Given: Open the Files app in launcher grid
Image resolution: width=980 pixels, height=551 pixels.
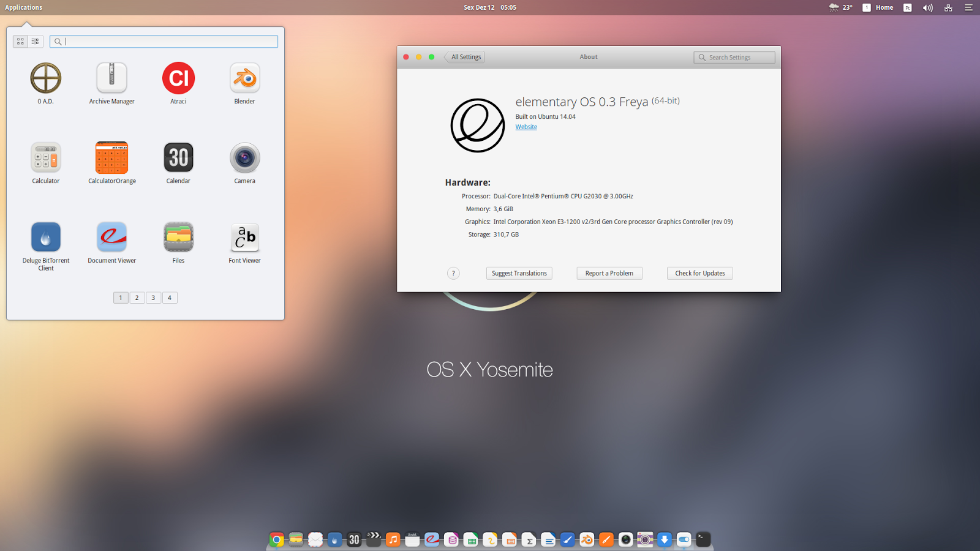Looking at the screenshot, I should tap(178, 238).
